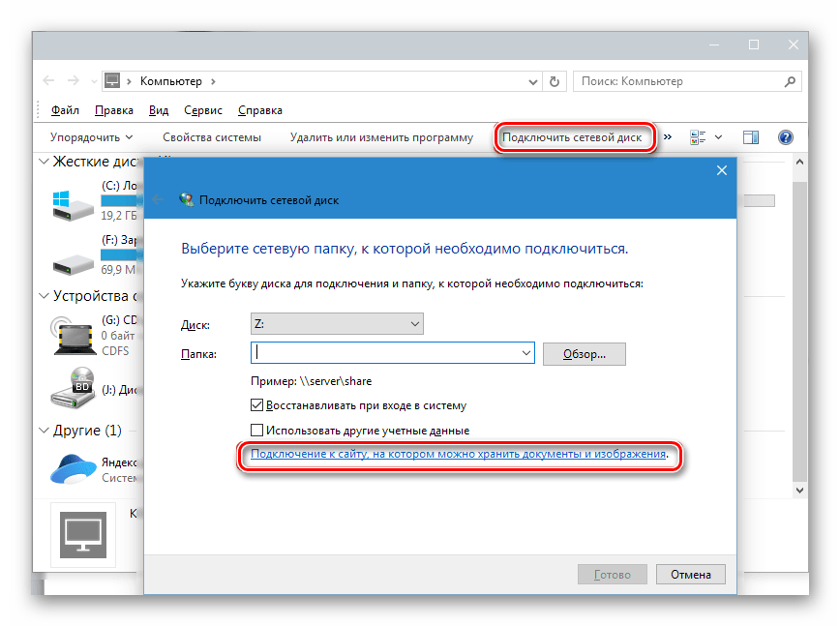Click the link to connect to a website
Viewport: 840px width, 626px height.
pyautogui.click(x=458, y=454)
